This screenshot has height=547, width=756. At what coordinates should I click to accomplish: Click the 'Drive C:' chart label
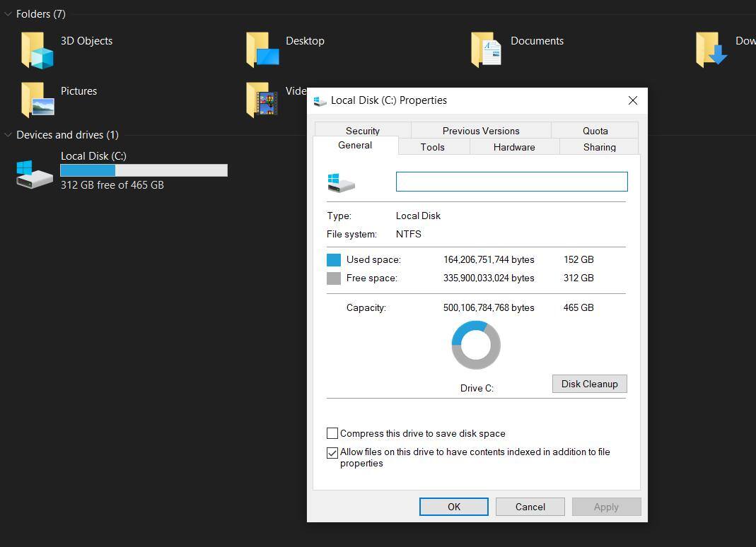pos(477,389)
